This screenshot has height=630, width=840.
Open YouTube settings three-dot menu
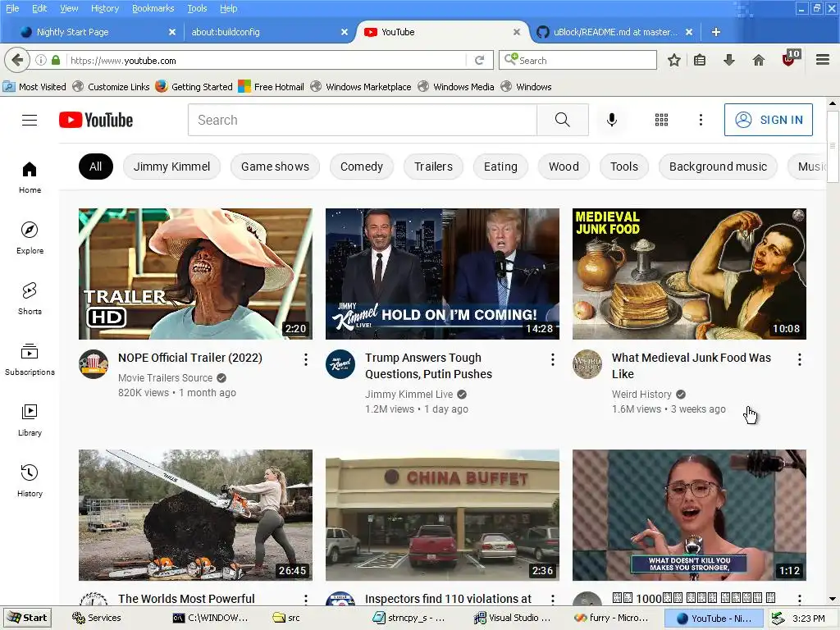point(701,120)
